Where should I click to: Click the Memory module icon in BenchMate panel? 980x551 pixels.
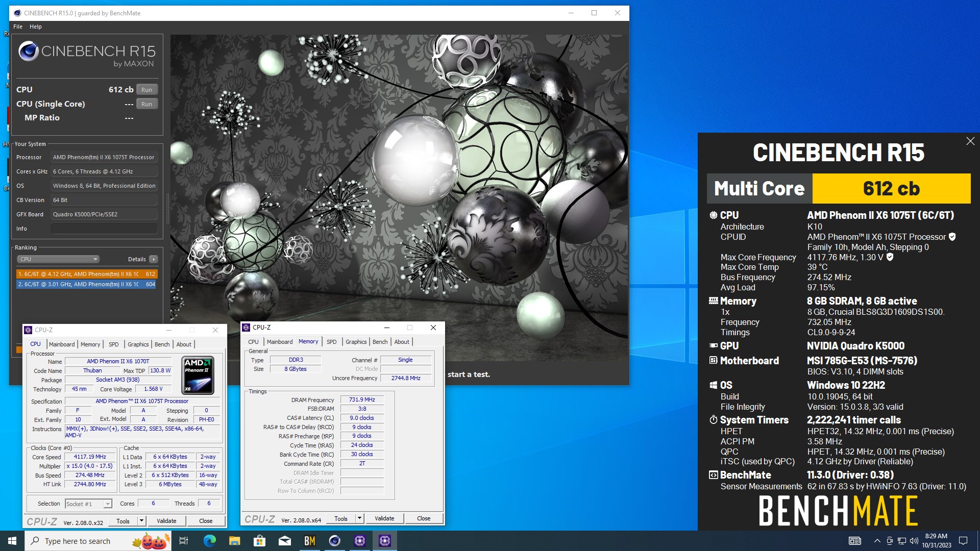(x=713, y=301)
